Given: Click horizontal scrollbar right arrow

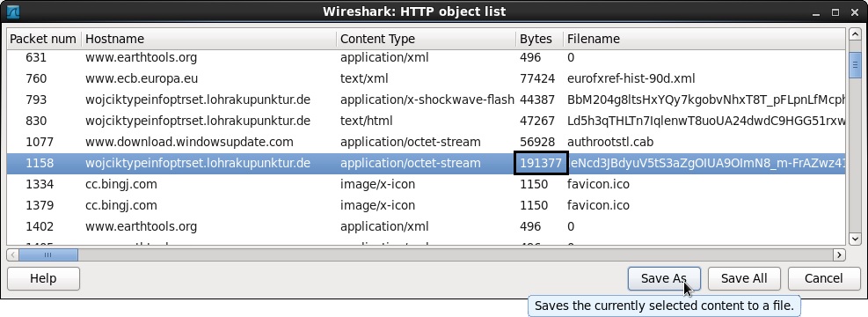Looking at the screenshot, I should click(x=840, y=255).
